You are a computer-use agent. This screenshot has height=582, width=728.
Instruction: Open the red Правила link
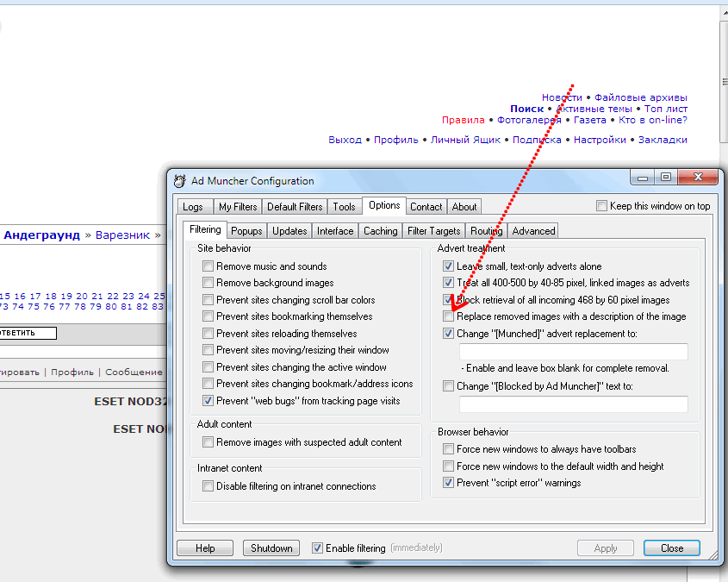[x=464, y=120]
